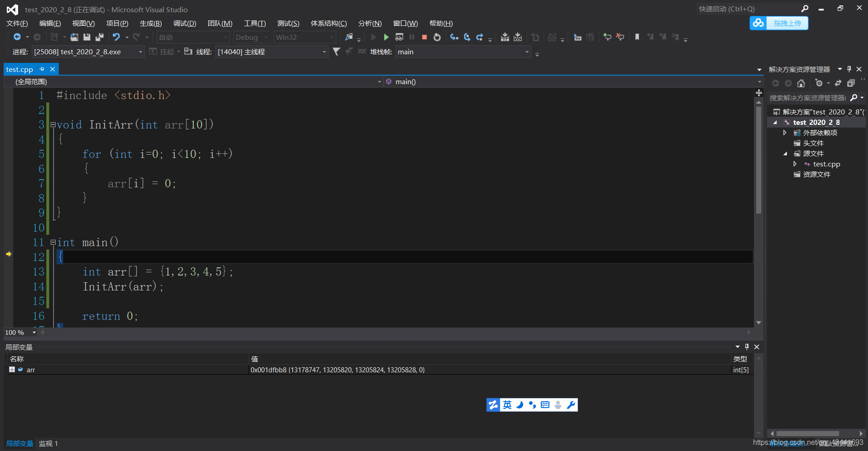This screenshot has width=868, height=451.
Task: Click the first memory chip debug-window icon
Action: (x=505, y=37)
